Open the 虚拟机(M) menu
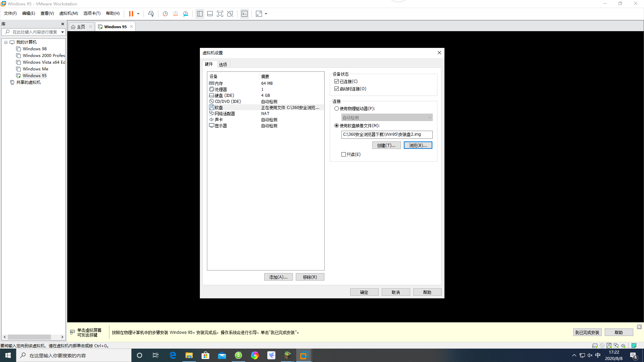 click(68, 13)
